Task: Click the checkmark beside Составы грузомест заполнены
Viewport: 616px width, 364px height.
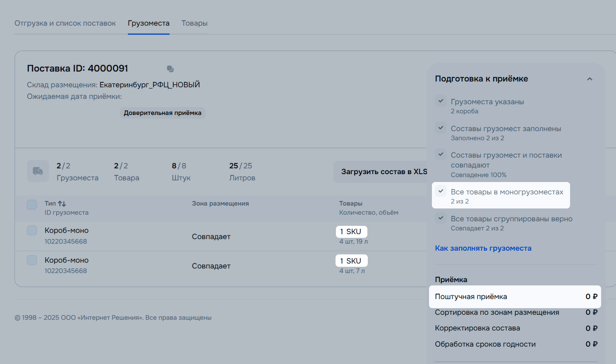Action: click(441, 128)
